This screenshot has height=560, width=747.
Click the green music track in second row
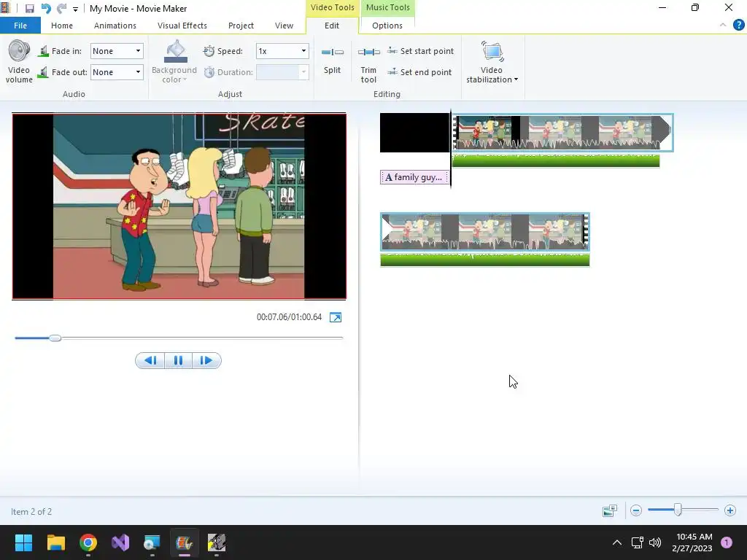coord(485,260)
